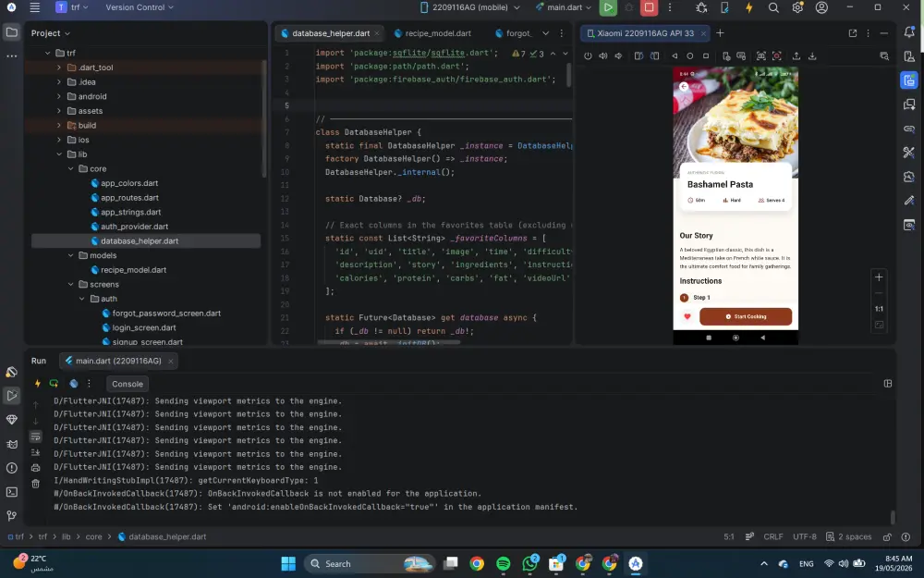The image size is (924, 578).
Task: Click Flutter Hot Restart icon in Run panel
Action: click(x=54, y=384)
